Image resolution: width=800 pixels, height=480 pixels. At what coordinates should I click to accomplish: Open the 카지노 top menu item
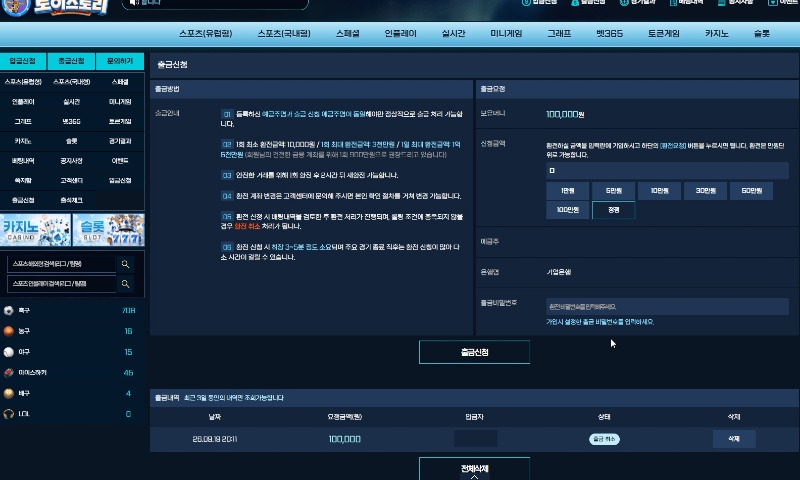717,34
